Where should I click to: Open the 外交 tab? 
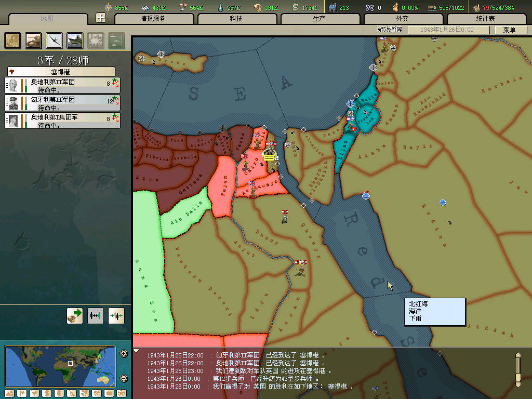[x=403, y=19]
